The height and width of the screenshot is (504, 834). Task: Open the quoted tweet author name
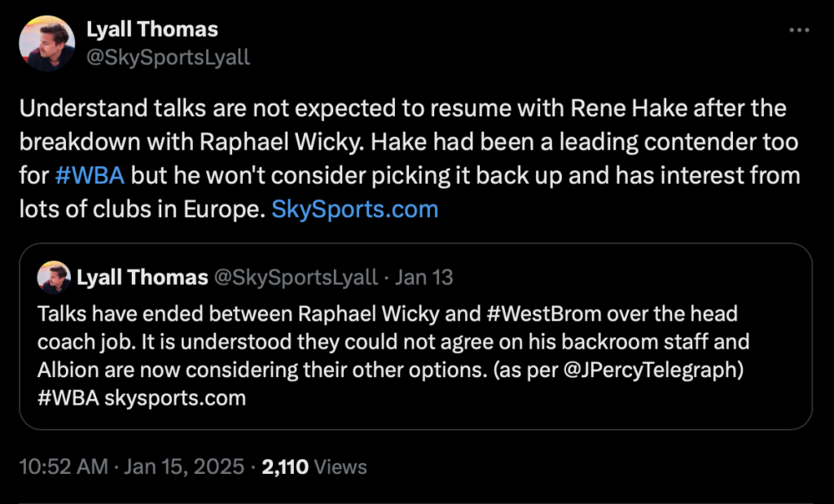(143, 278)
